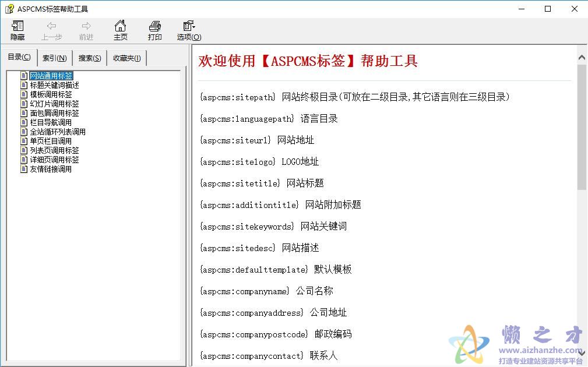Click the {aspcms:sitedesc} tag text

pos(237,248)
